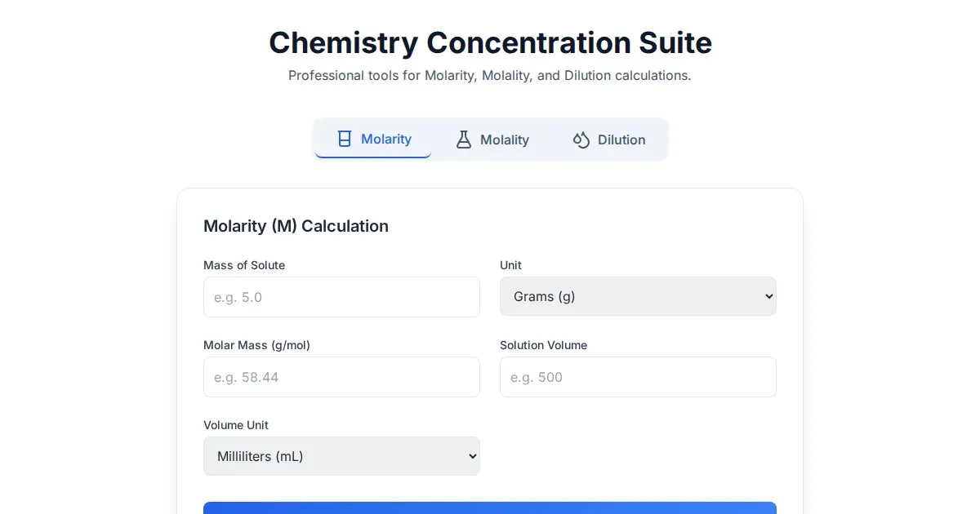The image size is (980, 514).
Task: Click the "Chemistry Concentration Suite" page title
Action: click(x=490, y=42)
